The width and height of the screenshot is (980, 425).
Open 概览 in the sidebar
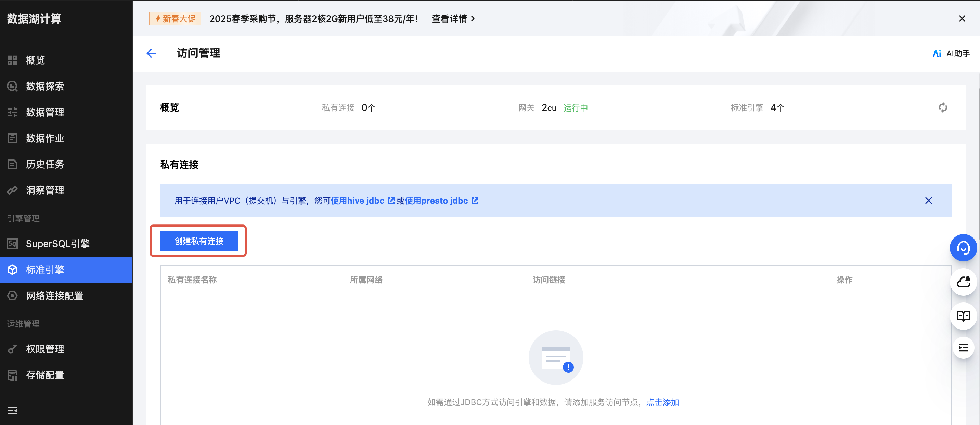click(x=35, y=60)
